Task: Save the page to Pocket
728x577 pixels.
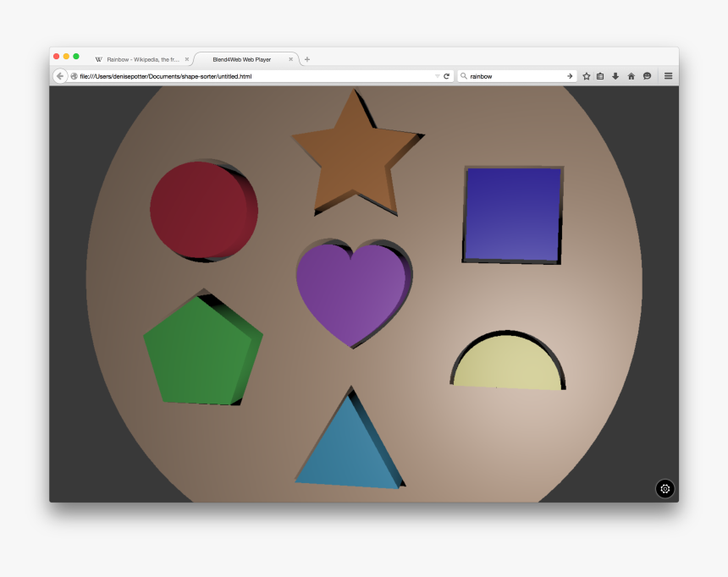Action: pos(647,75)
